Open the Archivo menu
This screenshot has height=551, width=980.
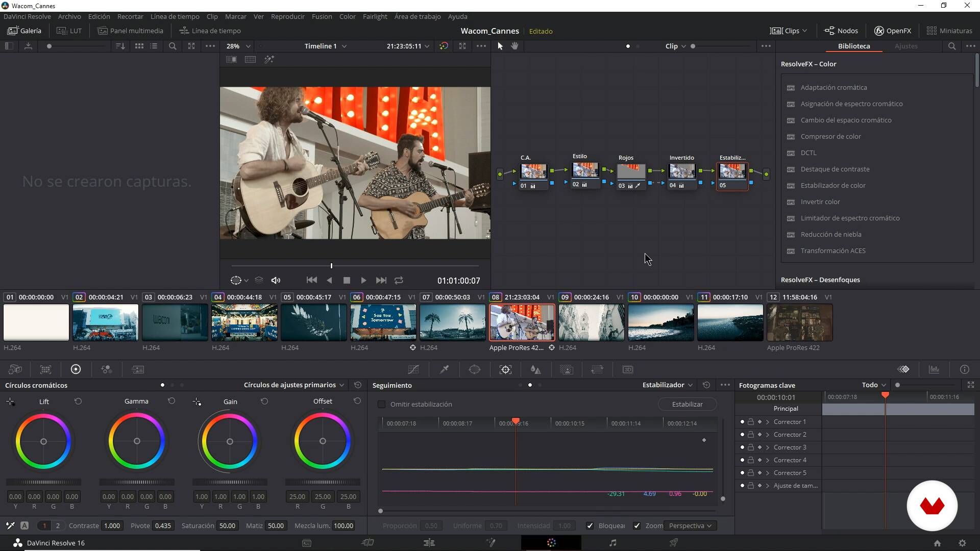click(69, 17)
